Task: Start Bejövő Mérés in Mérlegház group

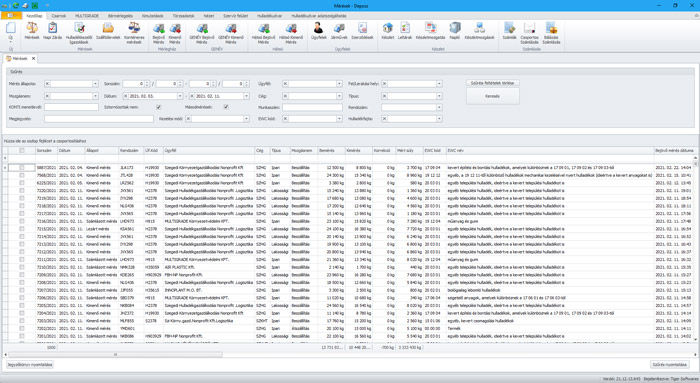Action: coord(158,33)
